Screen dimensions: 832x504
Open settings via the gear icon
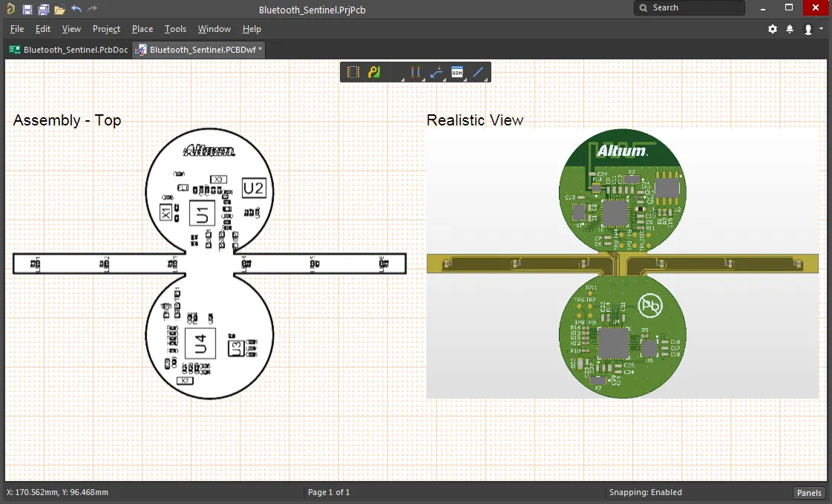pyautogui.click(x=773, y=29)
